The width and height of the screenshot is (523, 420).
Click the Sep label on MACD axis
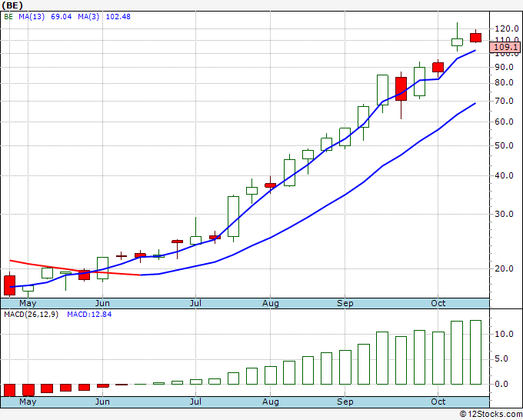click(345, 402)
